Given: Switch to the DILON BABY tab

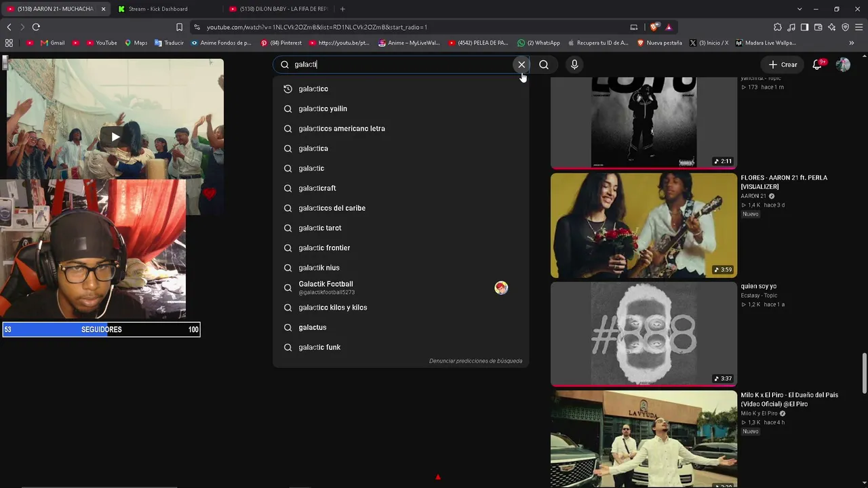Looking at the screenshot, I should tap(278, 9).
